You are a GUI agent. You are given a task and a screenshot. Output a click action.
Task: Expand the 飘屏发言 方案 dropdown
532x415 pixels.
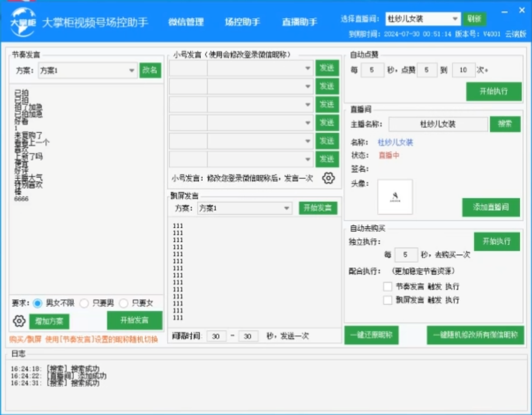(287, 208)
